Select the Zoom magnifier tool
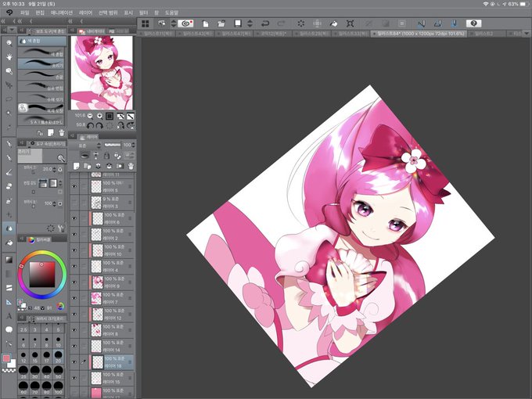The image size is (532, 399). pyautogui.click(x=9, y=43)
